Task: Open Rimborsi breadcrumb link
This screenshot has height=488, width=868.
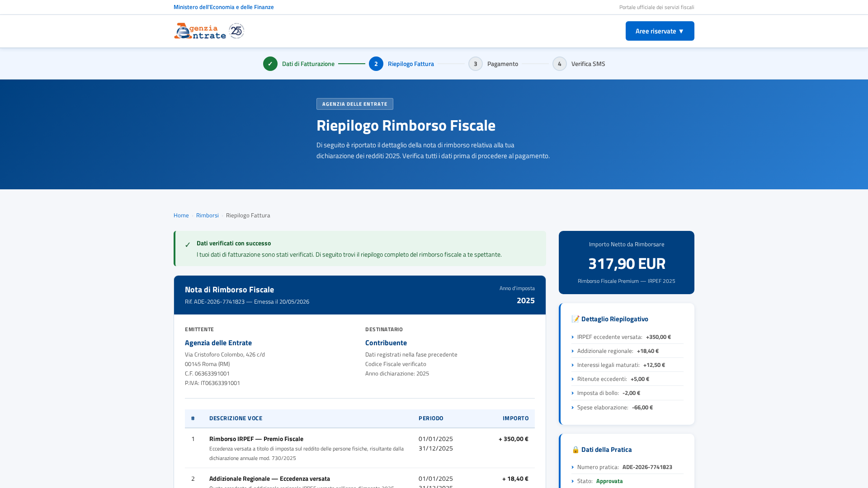Action: tap(208, 216)
